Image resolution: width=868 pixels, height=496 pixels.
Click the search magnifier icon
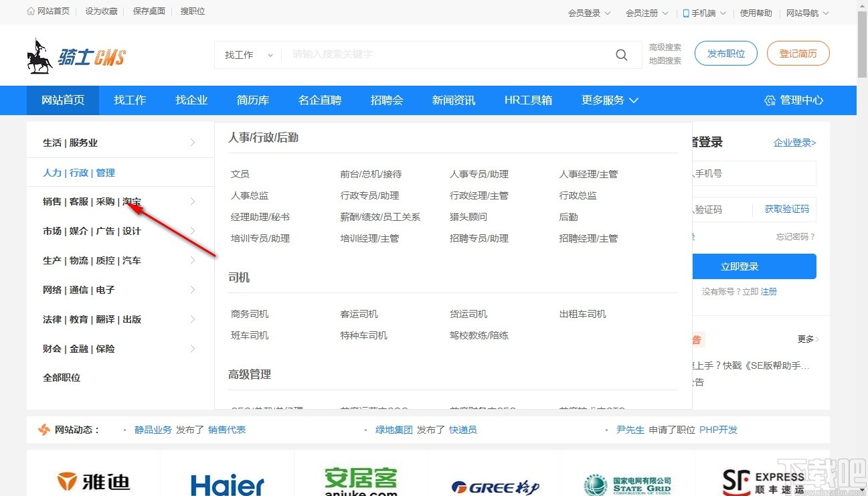click(622, 55)
